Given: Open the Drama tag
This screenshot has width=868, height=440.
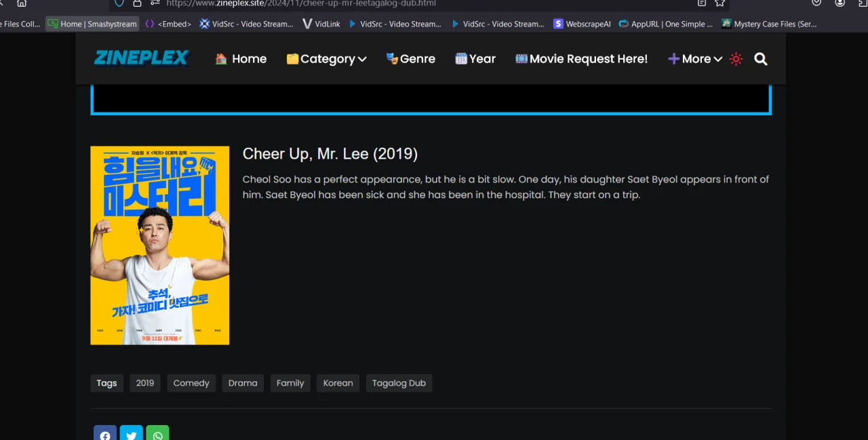Looking at the screenshot, I should click(243, 383).
